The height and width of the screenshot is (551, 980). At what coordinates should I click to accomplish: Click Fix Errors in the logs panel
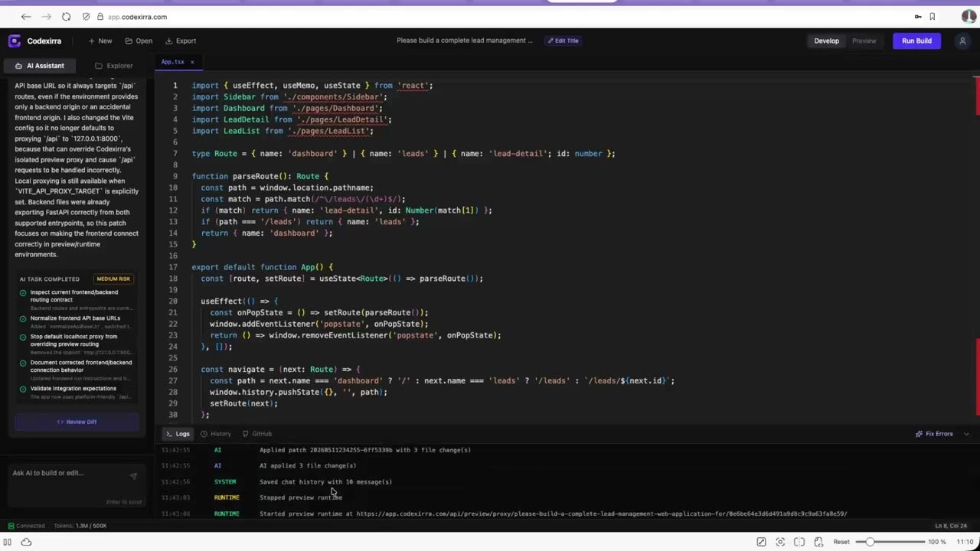934,434
